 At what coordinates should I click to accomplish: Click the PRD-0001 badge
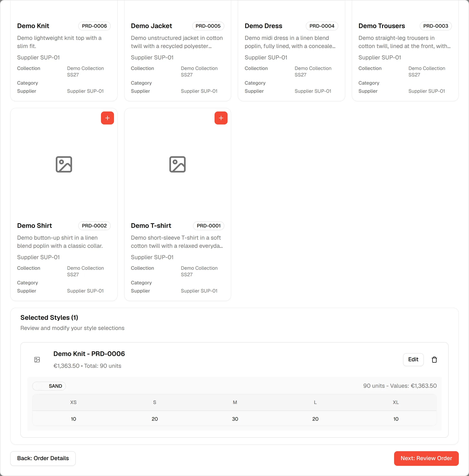(x=208, y=226)
